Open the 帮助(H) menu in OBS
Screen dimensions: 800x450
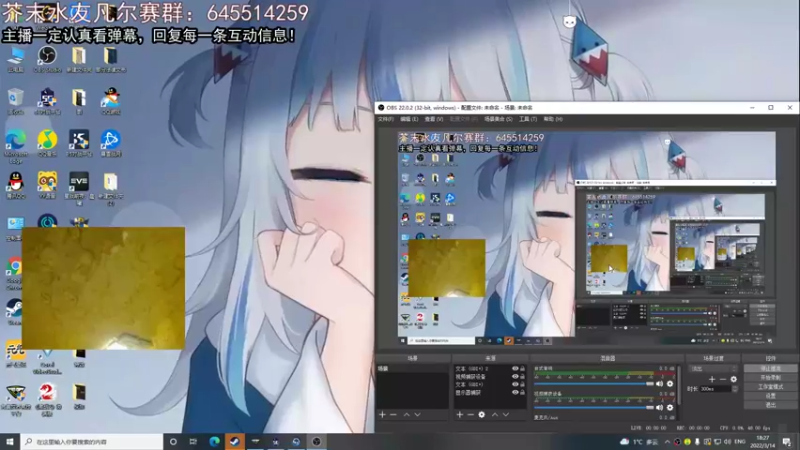553,119
